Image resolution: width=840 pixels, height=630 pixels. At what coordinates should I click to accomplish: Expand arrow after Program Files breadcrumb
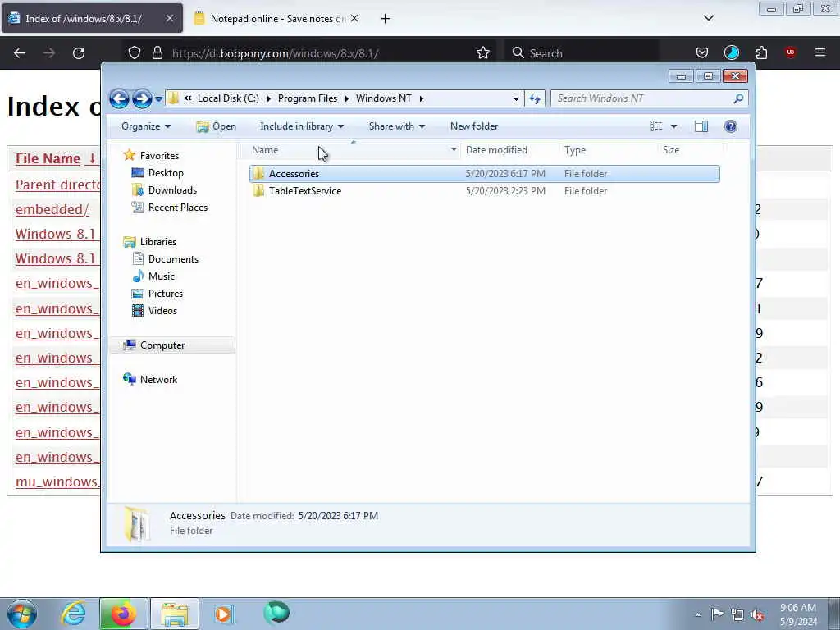point(347,98)
